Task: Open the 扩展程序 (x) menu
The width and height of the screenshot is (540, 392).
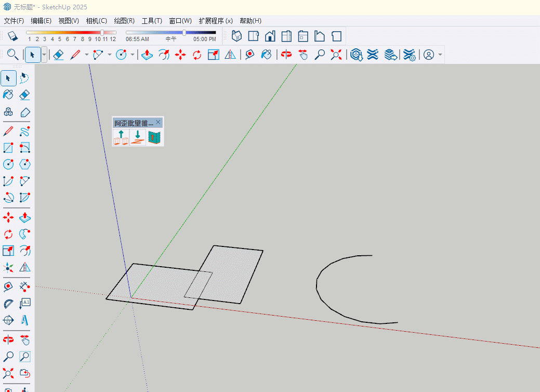Action: click(215, 21)
